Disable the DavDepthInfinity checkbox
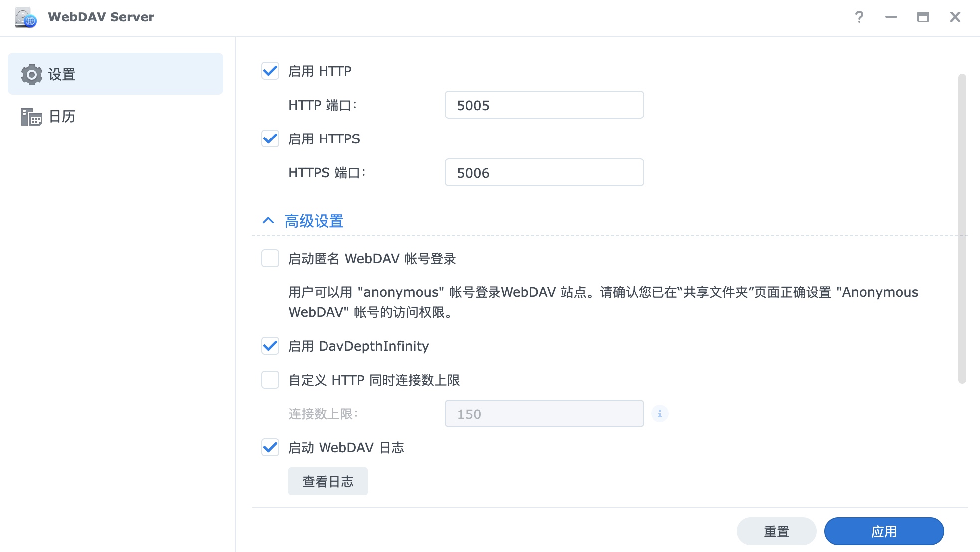 pos(270,346)
